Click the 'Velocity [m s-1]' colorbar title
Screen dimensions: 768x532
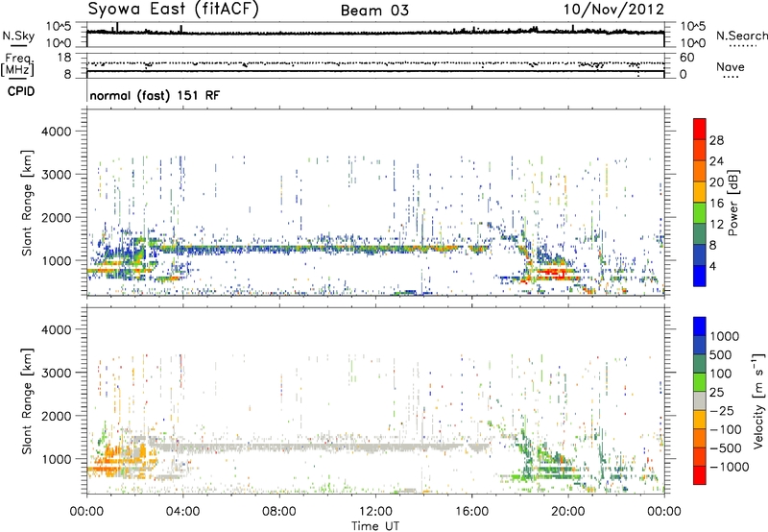(x=758, y=400)
